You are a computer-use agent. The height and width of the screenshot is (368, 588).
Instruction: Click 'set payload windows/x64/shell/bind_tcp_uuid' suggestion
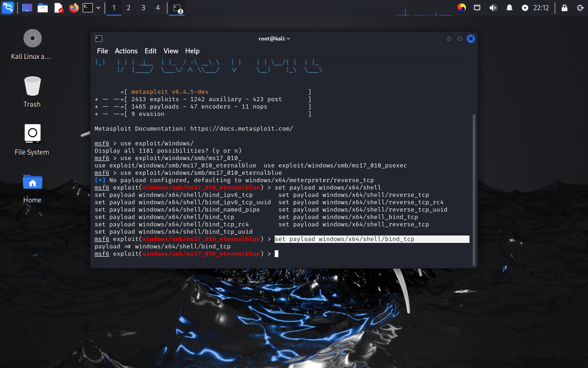click(x=174, y=232)
